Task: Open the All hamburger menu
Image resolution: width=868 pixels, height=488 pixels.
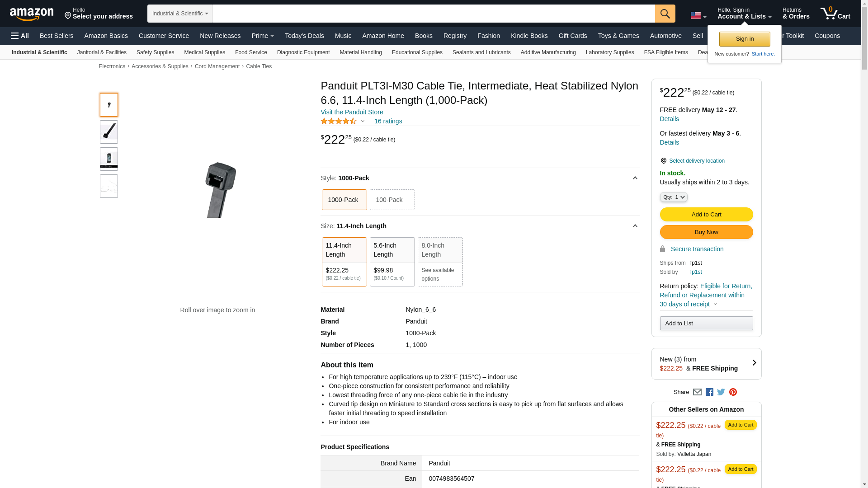Action: 20,36
